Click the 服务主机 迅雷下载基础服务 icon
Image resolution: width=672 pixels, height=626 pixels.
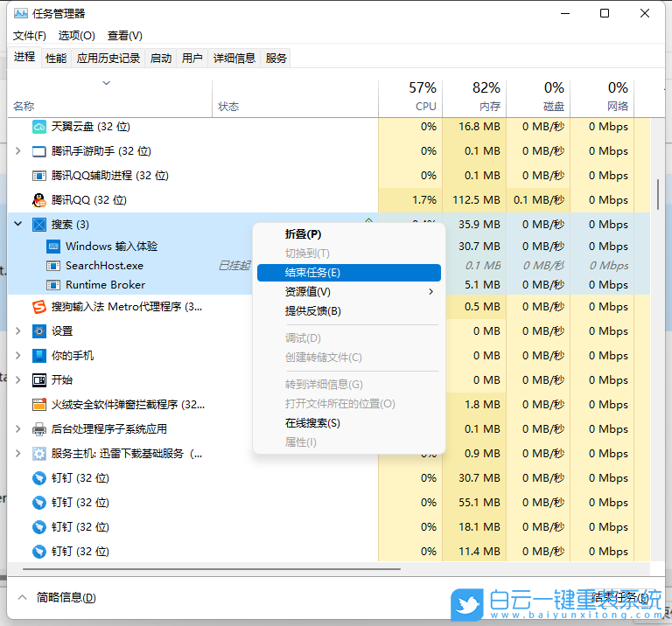39,454
